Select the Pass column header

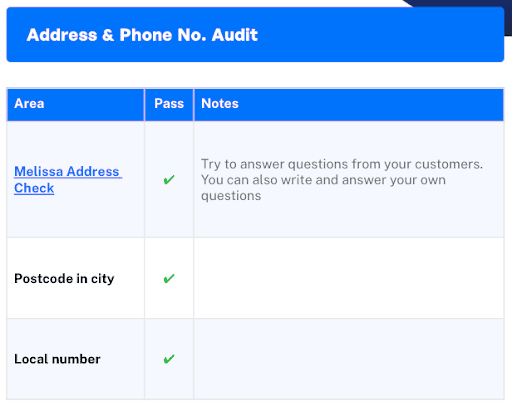[169, 104]
